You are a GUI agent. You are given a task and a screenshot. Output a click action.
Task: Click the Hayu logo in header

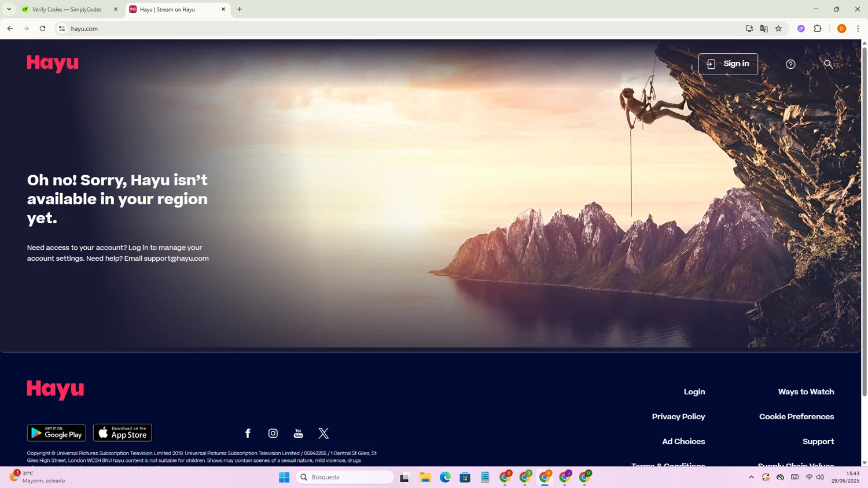point(53,63)
